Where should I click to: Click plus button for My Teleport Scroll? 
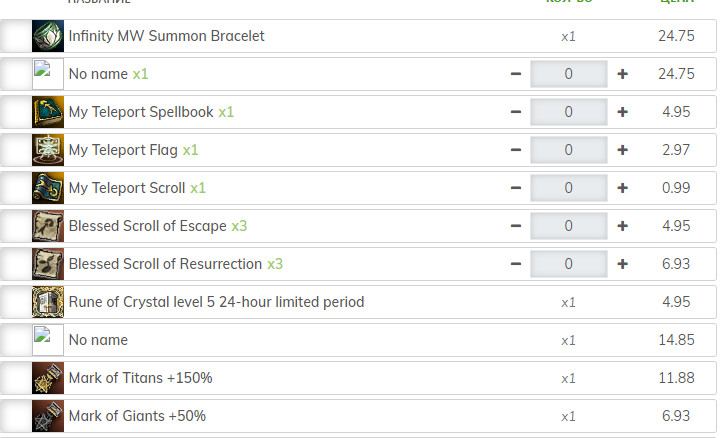click(x=622, y=188)
